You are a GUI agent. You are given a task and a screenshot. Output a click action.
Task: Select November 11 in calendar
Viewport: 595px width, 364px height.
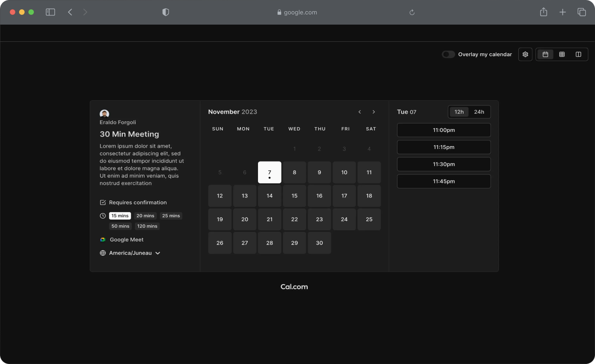point(369,172)
